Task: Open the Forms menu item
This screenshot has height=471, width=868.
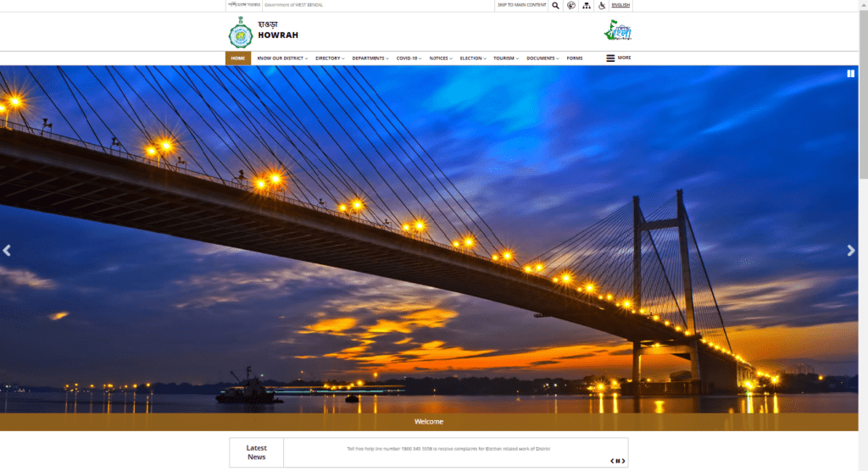Action: pos(575,58)
